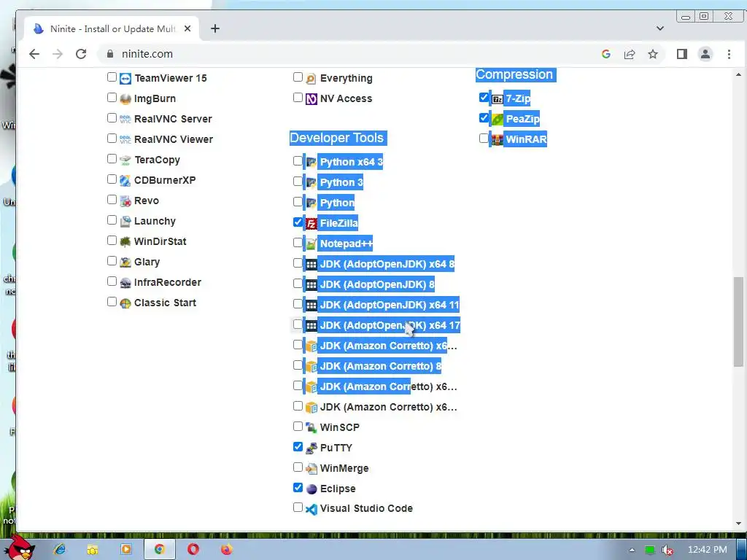Click the WinDirStat tree icon
Viewport: 747px width, 560px height.
coord(125,242)
